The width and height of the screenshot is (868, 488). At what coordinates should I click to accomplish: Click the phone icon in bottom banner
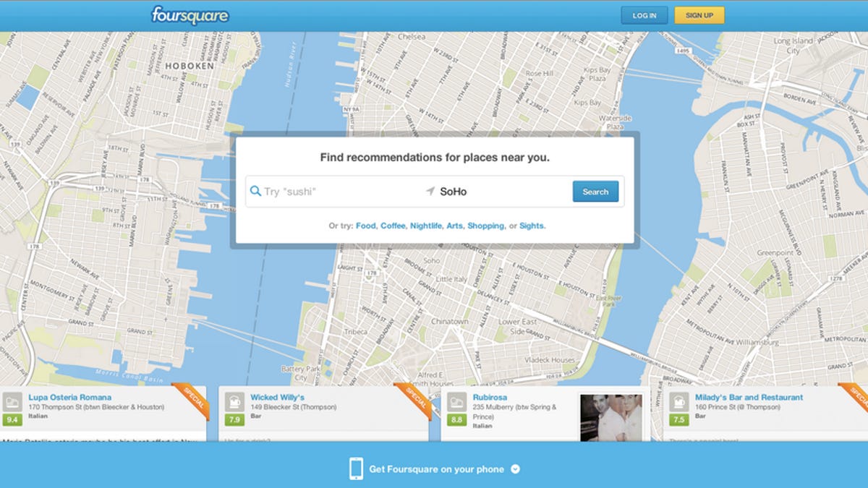tap(356, 468)
